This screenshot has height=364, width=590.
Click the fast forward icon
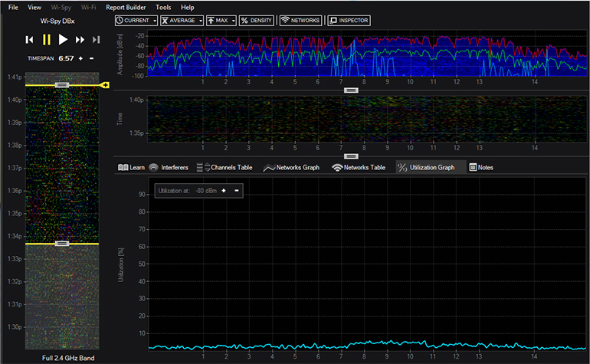[x=80, y=39]
